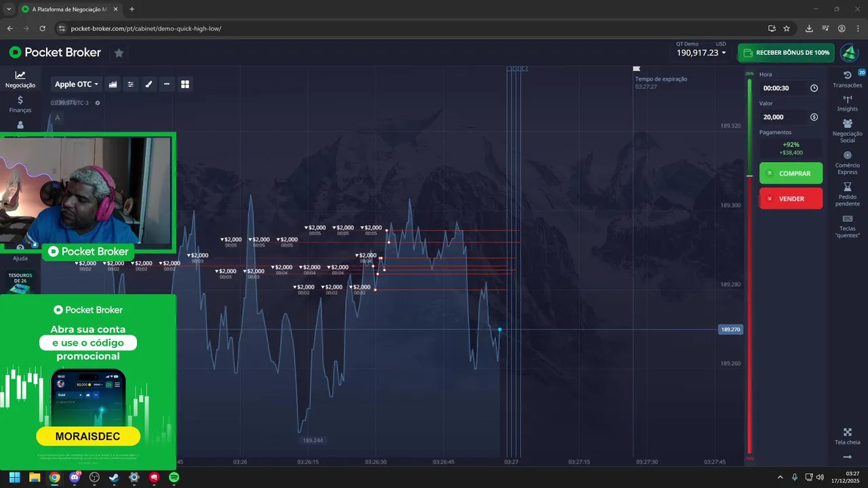Click the Hora expiration time field

coord(791,88)
